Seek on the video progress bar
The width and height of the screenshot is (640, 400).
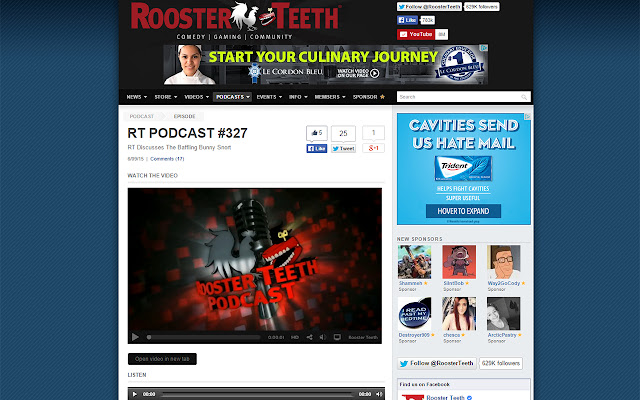(203, 337)
